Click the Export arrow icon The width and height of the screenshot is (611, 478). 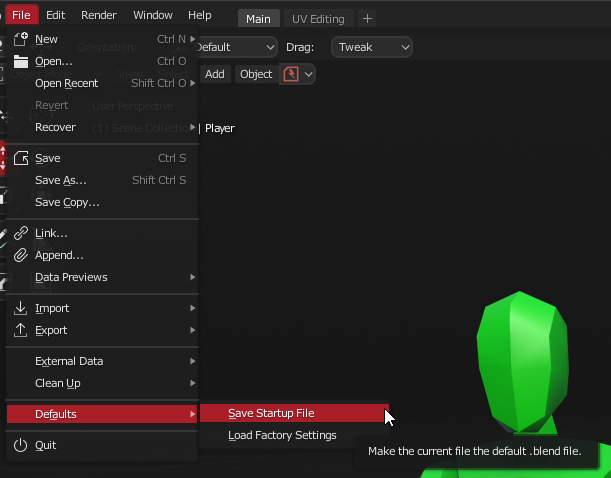point(21,330)
